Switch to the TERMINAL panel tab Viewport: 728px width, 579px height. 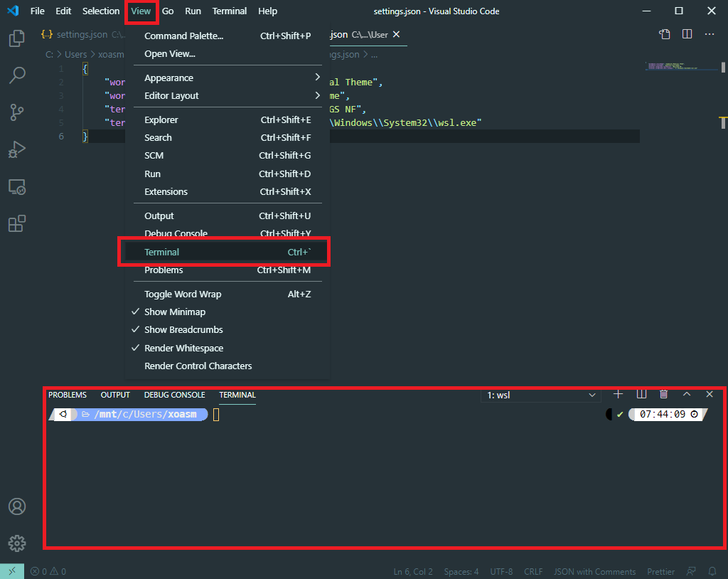tap(237, 395)
